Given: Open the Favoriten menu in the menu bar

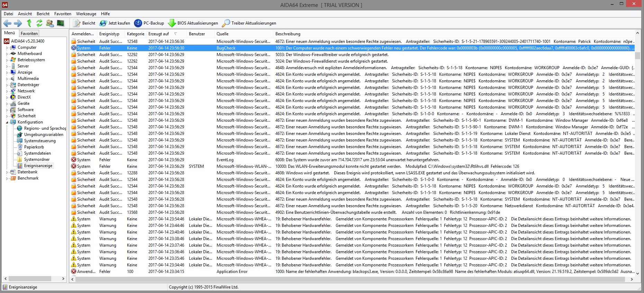Looking at the screenshot, I should click(x=63, y=14).
